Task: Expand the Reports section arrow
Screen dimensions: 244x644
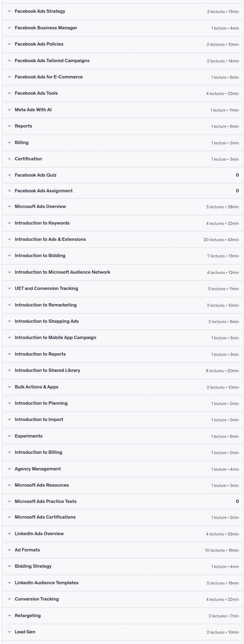Action: coord(9,126)
